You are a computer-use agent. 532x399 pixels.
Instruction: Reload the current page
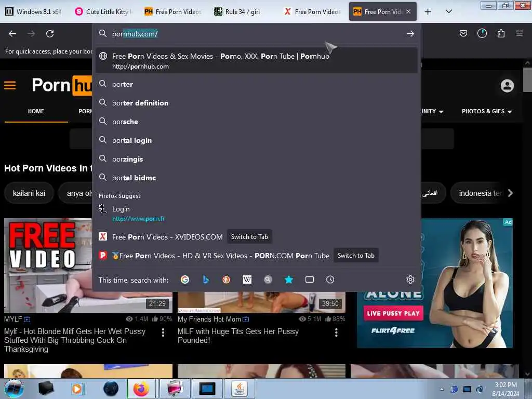pyautogui.click(x=50, y=34)
